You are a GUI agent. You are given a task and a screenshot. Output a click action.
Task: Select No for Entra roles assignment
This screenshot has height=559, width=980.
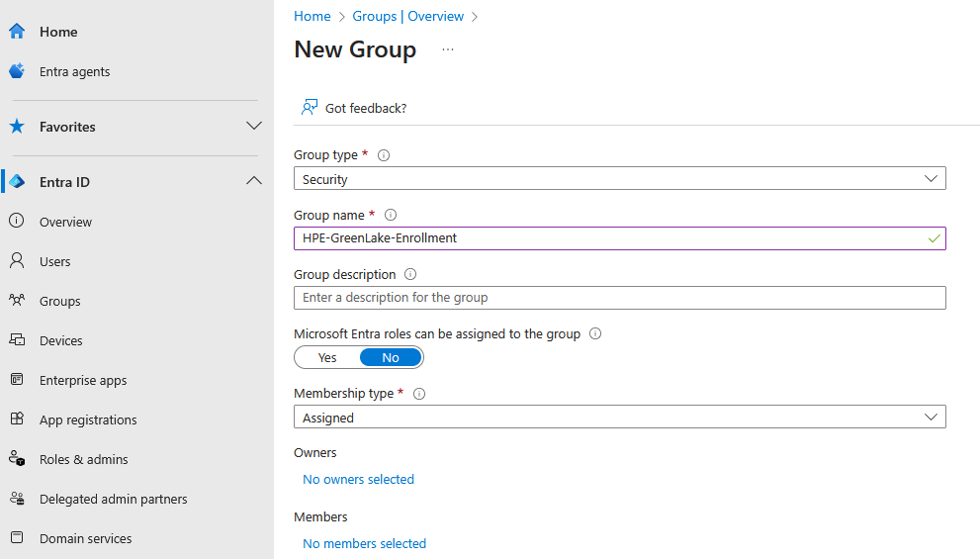(391, 357)
